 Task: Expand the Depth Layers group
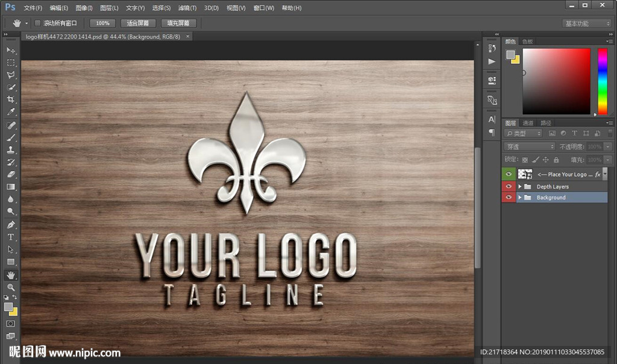click(x=520, y=187)
